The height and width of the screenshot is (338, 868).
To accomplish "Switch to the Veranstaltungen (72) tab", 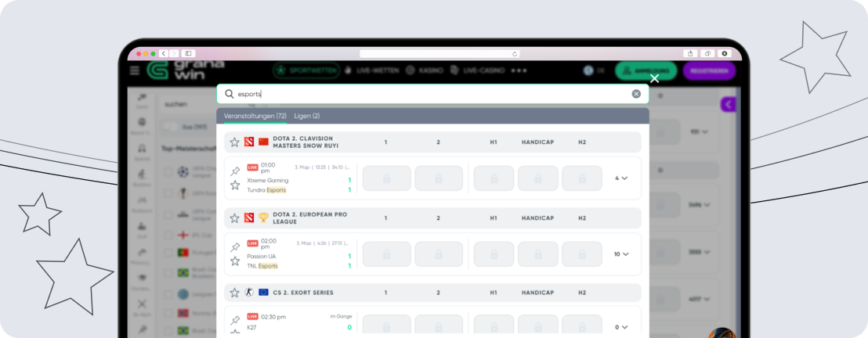I will point(255,116).
